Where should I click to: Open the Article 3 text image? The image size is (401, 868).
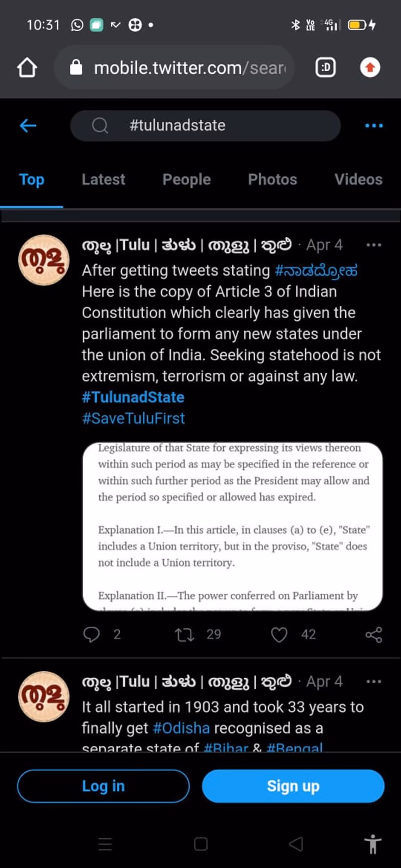click(232, 526)
